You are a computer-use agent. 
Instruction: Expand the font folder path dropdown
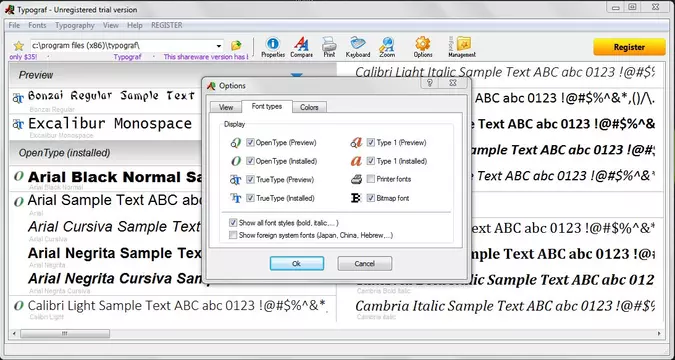[219, 46]
